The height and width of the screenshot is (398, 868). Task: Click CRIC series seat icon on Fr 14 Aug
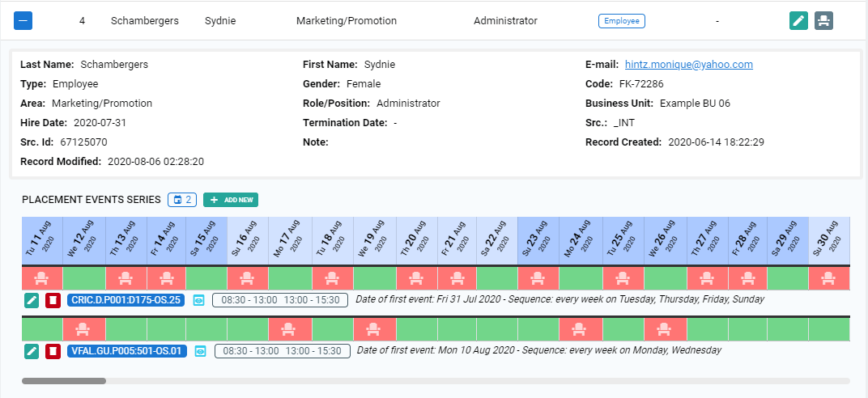(166, 278)
